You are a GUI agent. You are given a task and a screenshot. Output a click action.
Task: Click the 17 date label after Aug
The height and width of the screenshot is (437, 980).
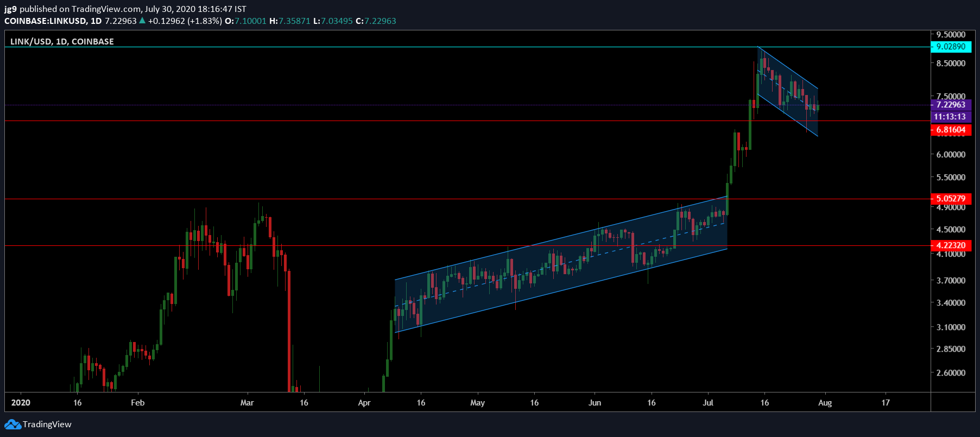pos(886,402)
